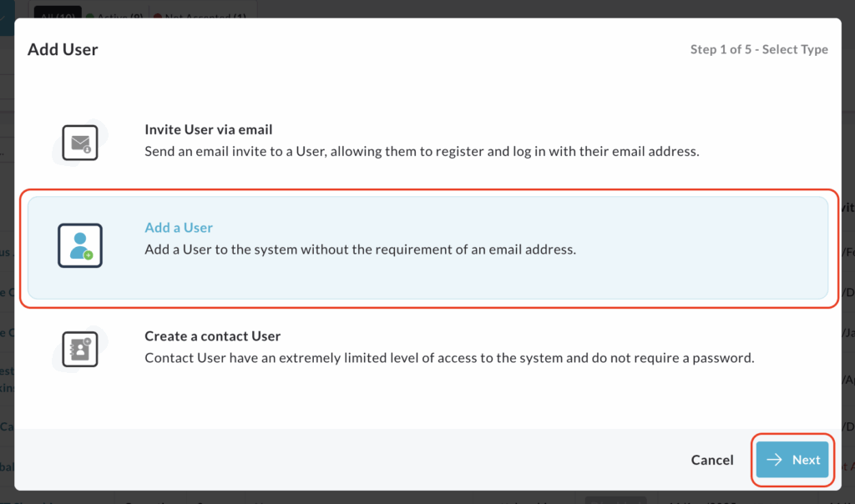The height and width of the screenshot is (504, 855).
Task: Click description about user without email address
Action: pyautogui.click(x=360, y=249)
